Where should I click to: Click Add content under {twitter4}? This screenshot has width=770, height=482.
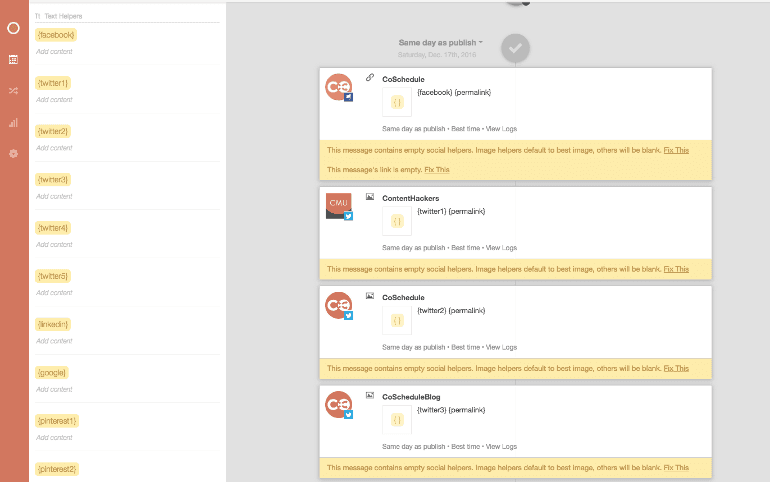point(54,244)
